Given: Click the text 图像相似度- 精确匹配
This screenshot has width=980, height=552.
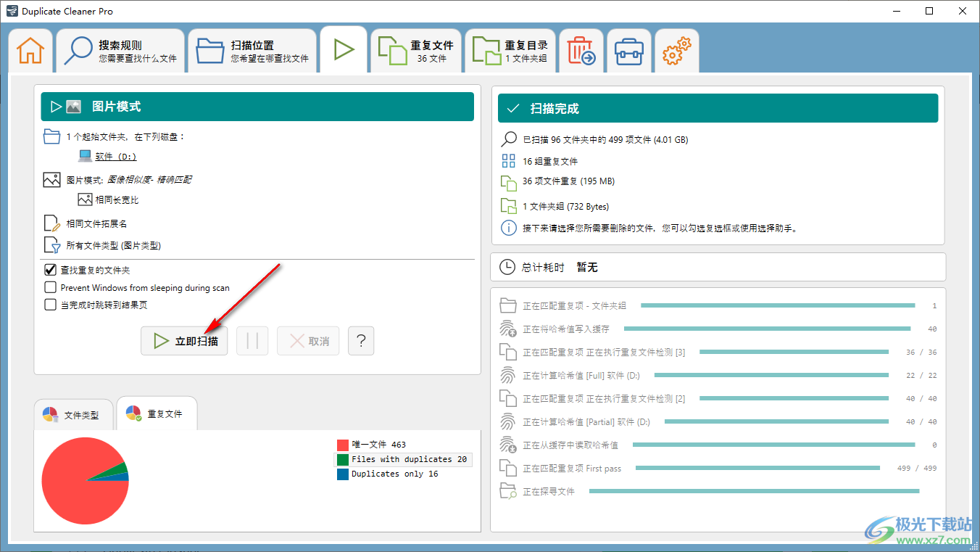Looking at the screenshot, I should (x=150, y=179).
